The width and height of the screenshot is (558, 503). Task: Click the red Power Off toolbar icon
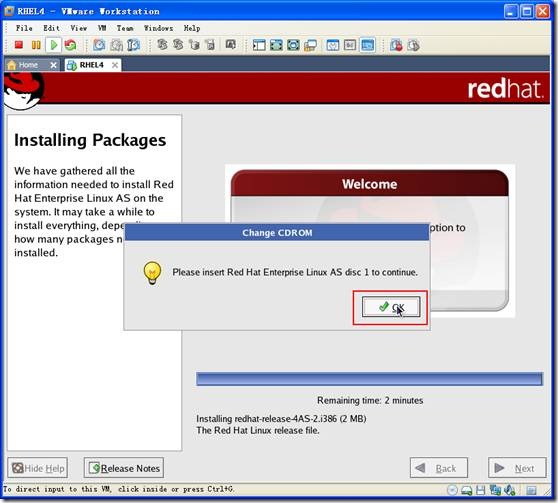pos(19,45)
